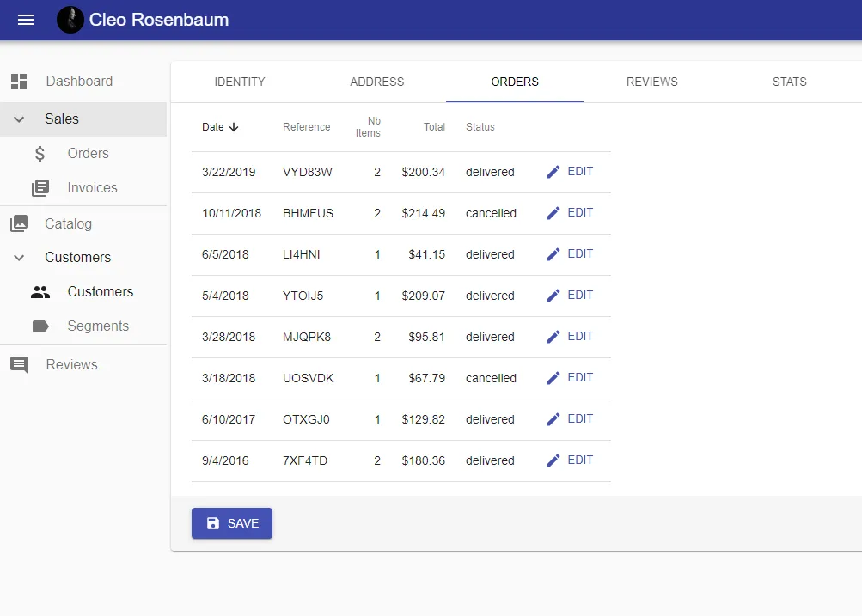The image size is (862, 616).
Task: Open Segments in the sidebar
Action: tap(98, 326)
